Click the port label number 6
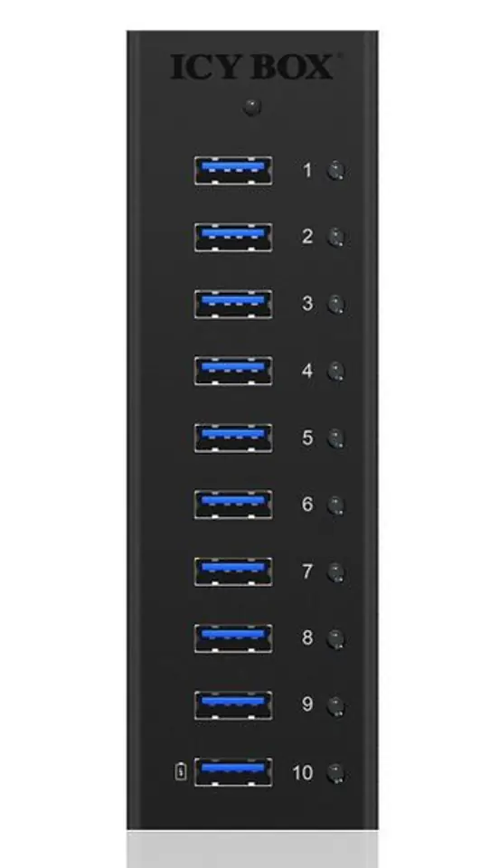The image size is (481, 868). (x=307, y=504)
